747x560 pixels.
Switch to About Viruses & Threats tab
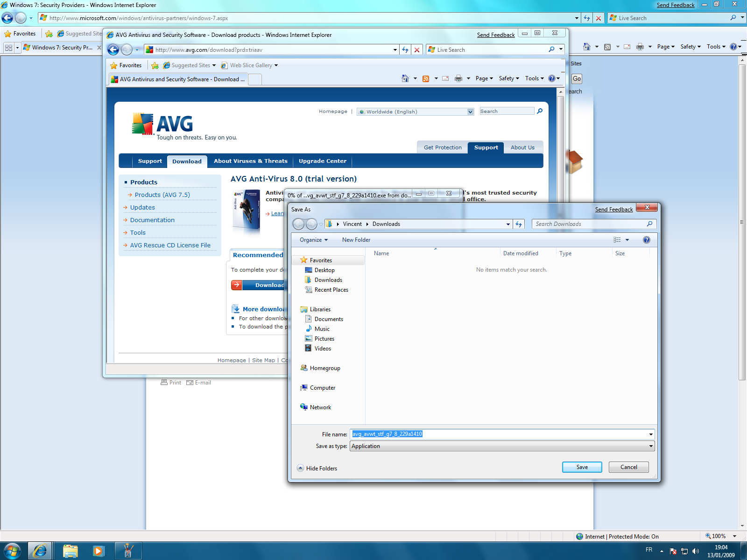(250, 161)
